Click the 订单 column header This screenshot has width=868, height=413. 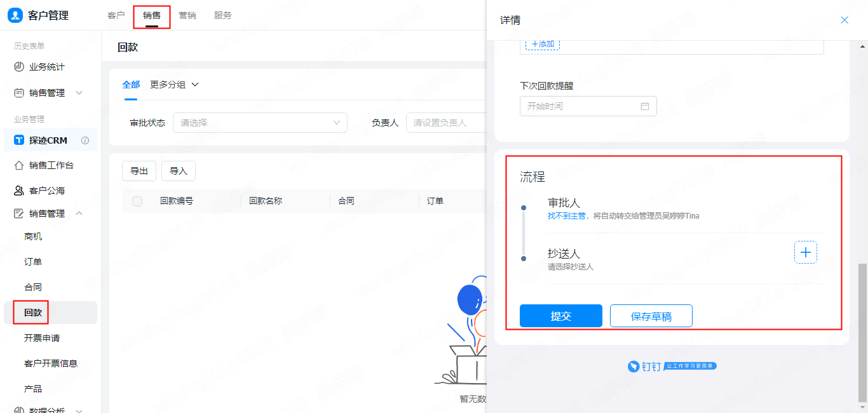click(x=435, y=201)
